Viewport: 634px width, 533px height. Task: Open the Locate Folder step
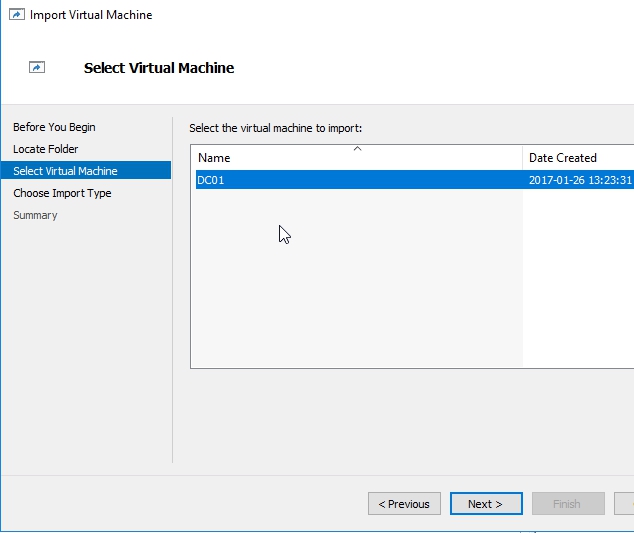(45, 149)
